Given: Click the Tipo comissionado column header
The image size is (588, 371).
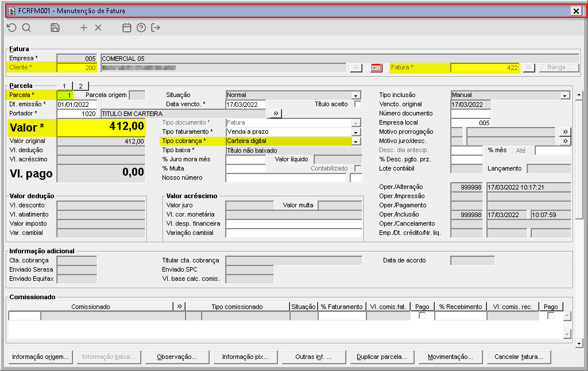Looking at the screenshot, I should pos(237,307).
